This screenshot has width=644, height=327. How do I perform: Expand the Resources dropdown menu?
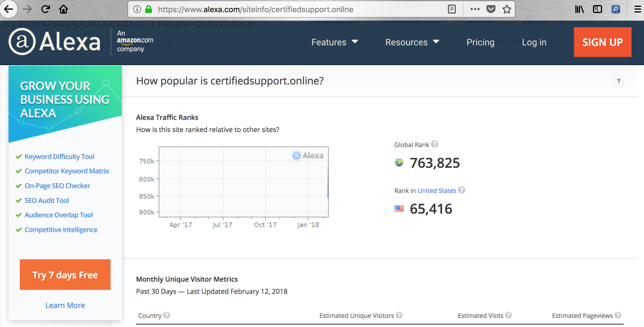tap(412, 42)
